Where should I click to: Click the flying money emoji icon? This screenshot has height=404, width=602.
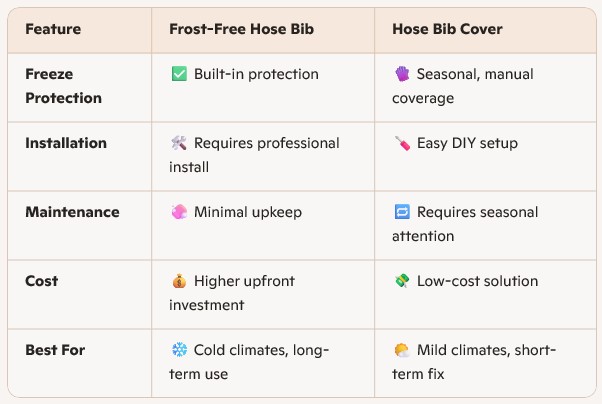403,282
